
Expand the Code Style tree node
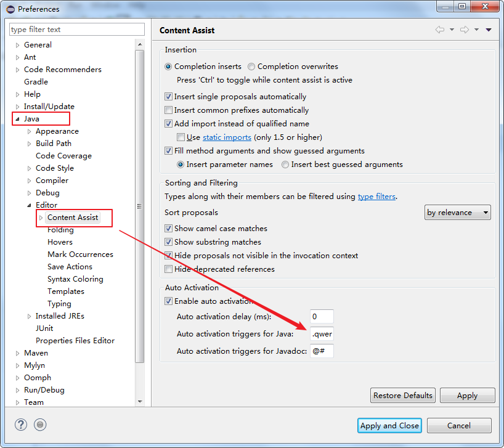click(x=29, y=168)
